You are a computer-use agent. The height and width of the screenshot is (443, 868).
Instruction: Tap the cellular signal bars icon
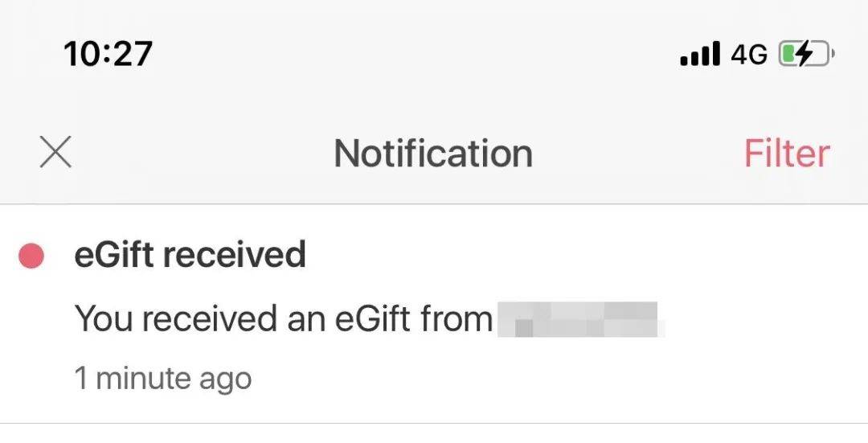point(699,55)
